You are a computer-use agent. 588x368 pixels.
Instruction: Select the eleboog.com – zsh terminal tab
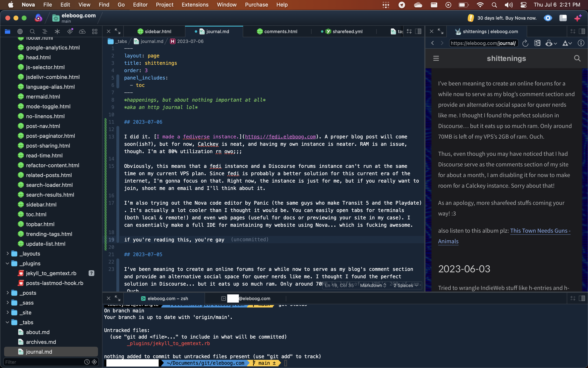pos(164,298)
